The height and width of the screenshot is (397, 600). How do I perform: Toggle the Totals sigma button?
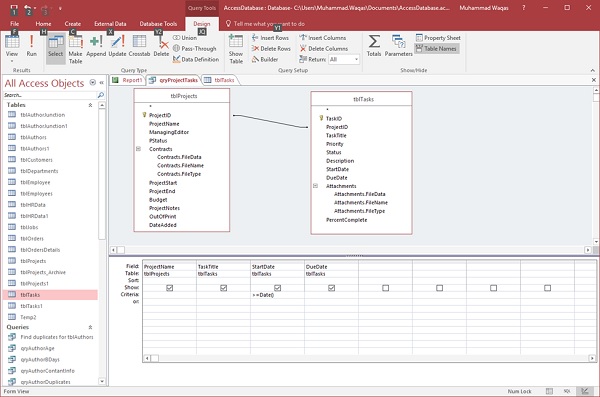point(374,46)
